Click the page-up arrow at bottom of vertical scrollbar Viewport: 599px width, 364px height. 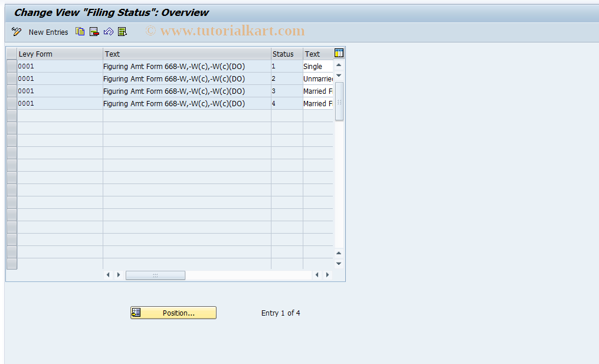click(339, 253)
